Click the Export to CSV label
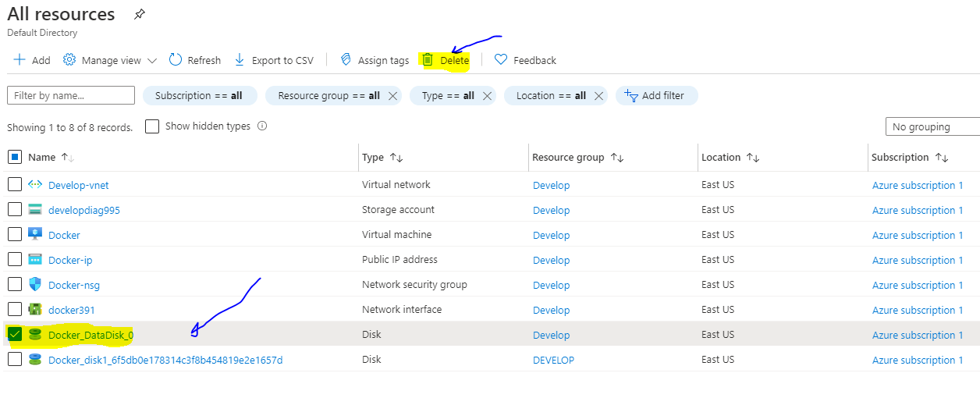This screenshot has width=980, height=398. (282, 60)
